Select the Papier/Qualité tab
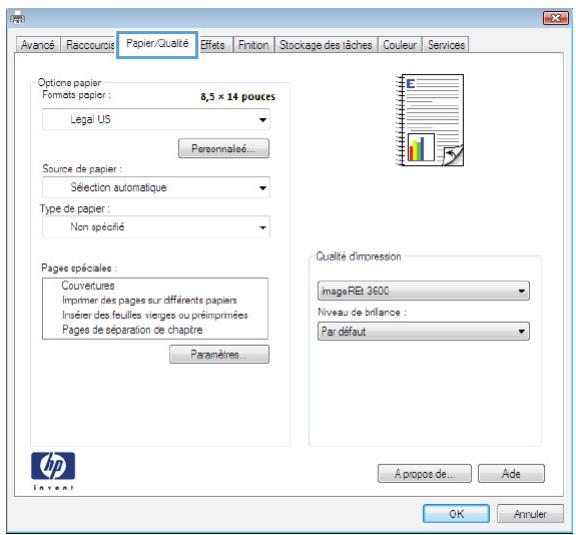The height and width of the screenshot is (535, 576). coord(157,44)
